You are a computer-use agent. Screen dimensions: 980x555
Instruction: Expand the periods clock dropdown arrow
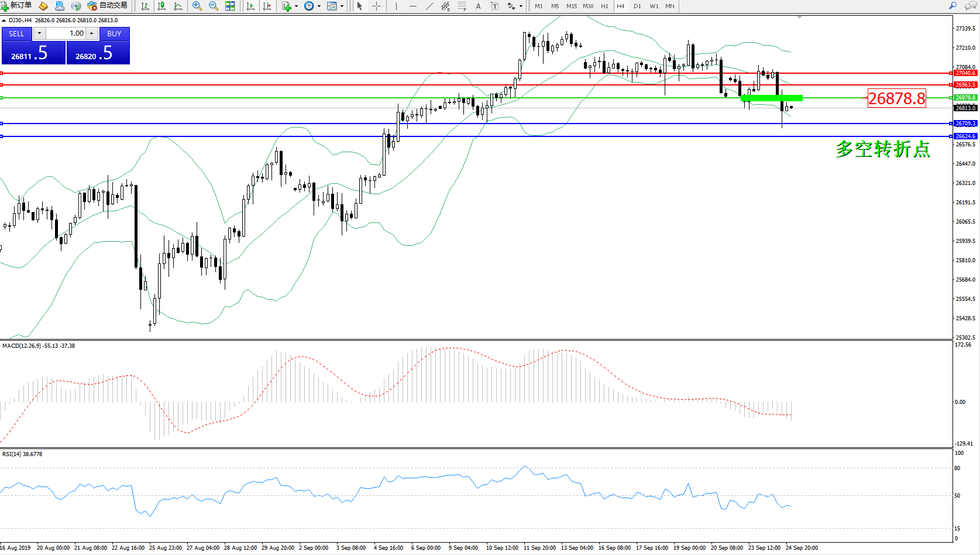point(319,6)
